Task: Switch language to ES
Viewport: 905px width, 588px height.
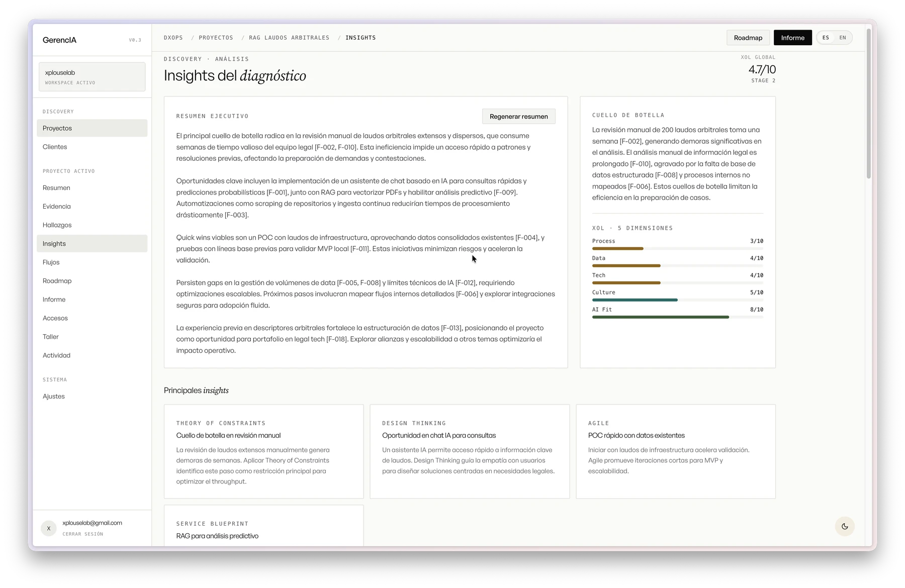Action: [826, 38]
